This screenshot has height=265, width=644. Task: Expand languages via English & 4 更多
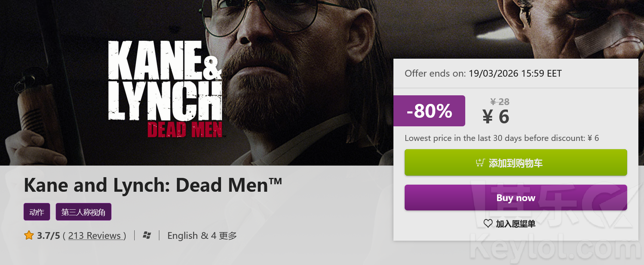(202, 236)
